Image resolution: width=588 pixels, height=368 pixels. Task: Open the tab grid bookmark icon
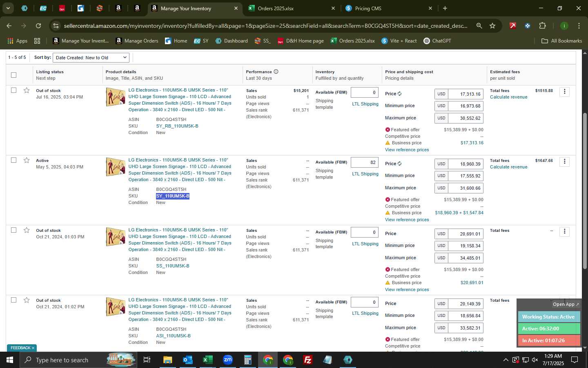[37, 41]
